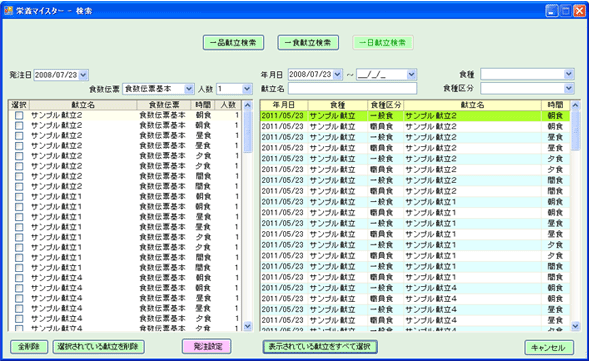Expand the 食種 dropdown
The width and height of the screenshot is (590, 361).
point(569,74)
